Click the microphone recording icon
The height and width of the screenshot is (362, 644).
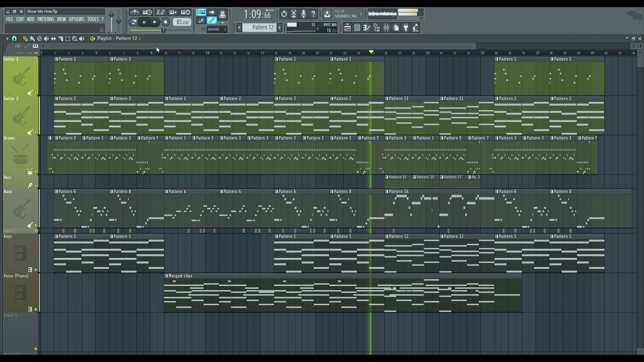click(x=303, y=14)
